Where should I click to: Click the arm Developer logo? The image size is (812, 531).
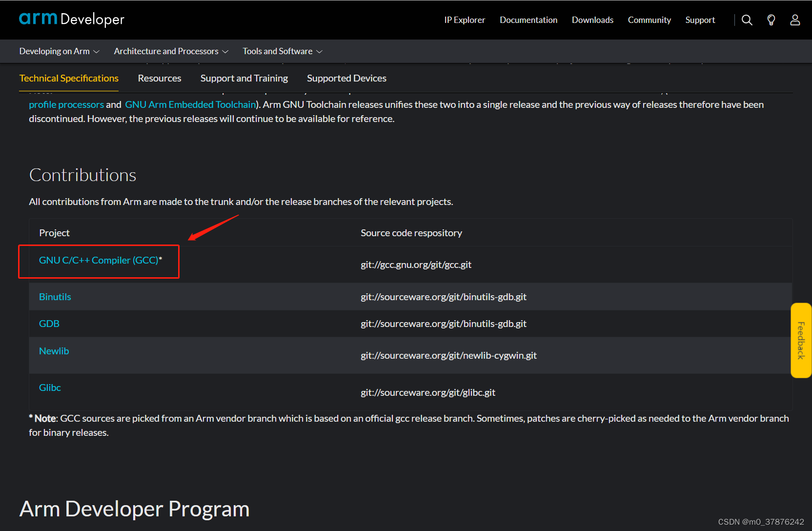pos(72,19)
